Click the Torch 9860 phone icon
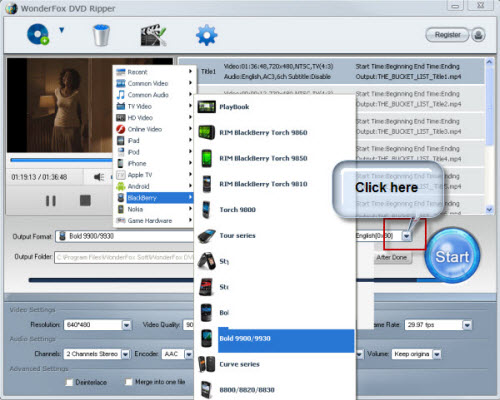Screen dimensions: 500x400 [207, 132]
